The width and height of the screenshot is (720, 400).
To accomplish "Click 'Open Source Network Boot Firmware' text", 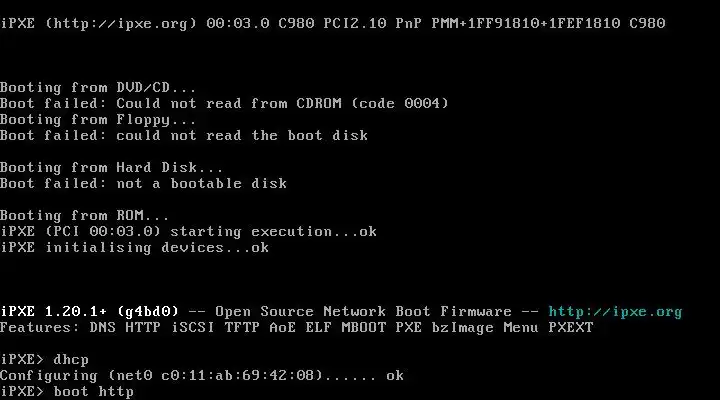I will coord(363,312).
